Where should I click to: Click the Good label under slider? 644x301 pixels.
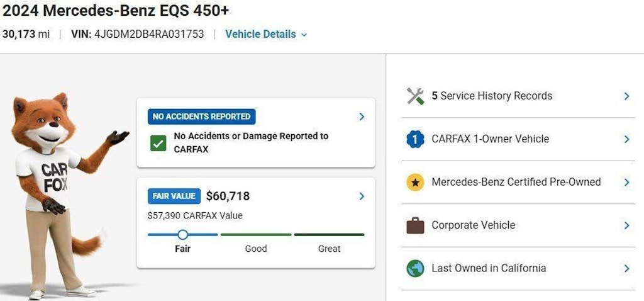pyautogui.click(x=256, y=249)
